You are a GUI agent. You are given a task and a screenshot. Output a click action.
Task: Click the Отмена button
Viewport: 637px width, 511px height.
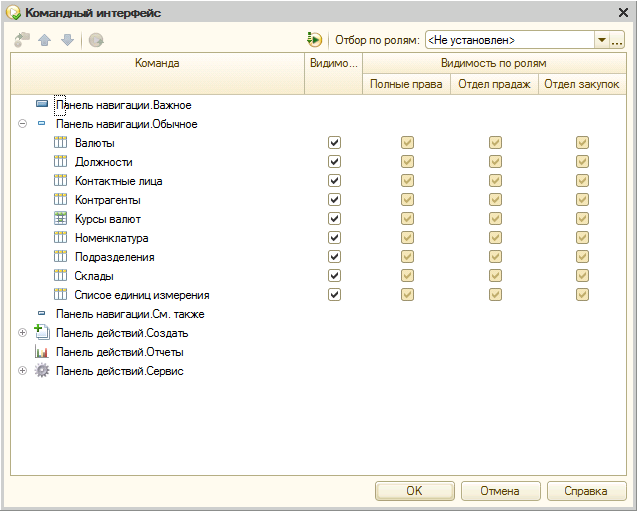coord(499,491)
